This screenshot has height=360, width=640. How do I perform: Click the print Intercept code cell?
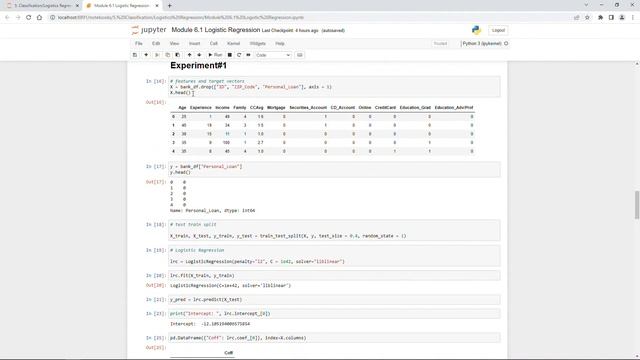point(334,313)
